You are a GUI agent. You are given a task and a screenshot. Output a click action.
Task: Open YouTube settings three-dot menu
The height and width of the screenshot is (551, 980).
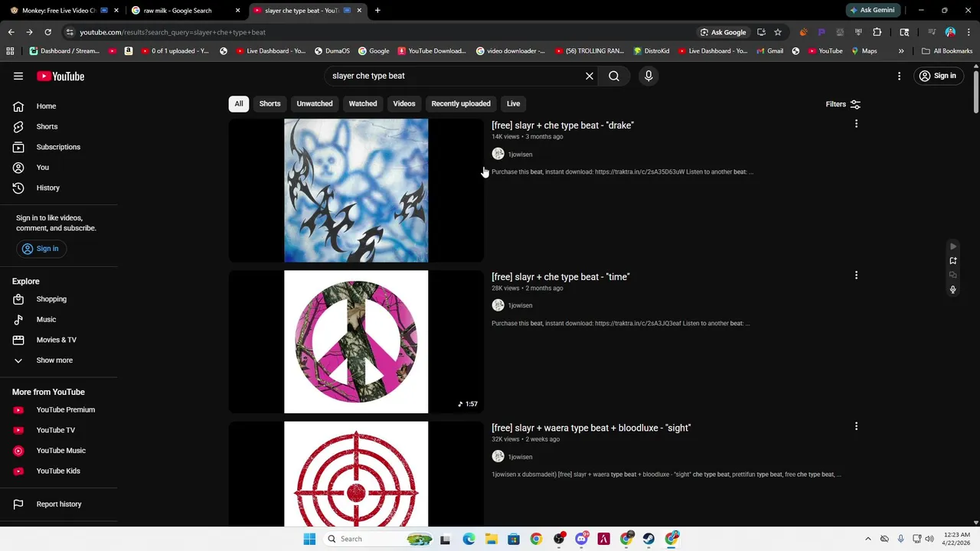click(x=900, y=76)
